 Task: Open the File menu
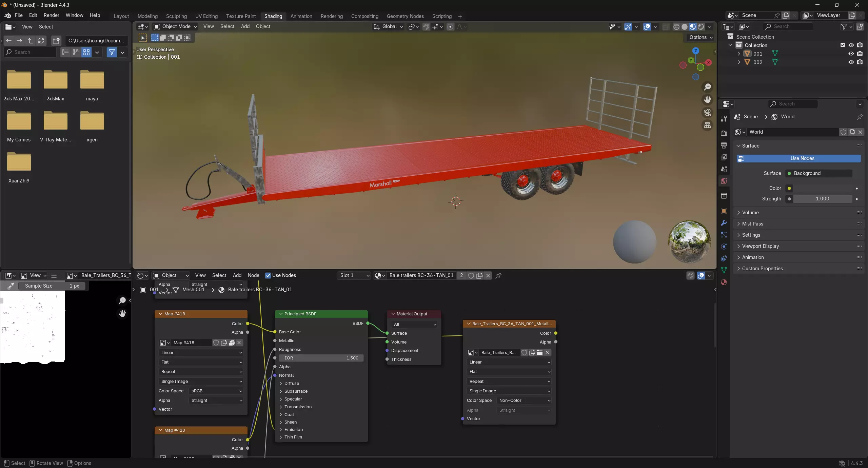pos(19,16)
